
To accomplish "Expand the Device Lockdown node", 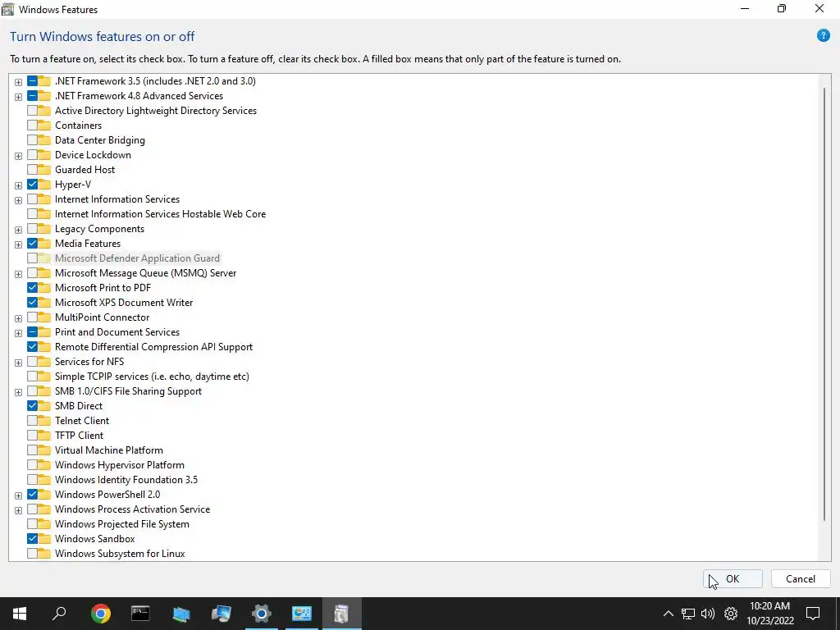I will click(18, 156).
